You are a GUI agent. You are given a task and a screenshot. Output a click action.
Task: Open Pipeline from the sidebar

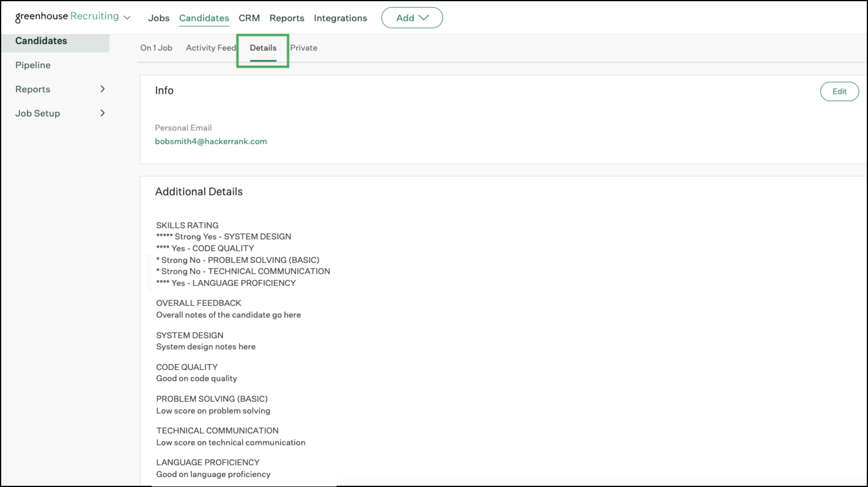coord(33,65)
